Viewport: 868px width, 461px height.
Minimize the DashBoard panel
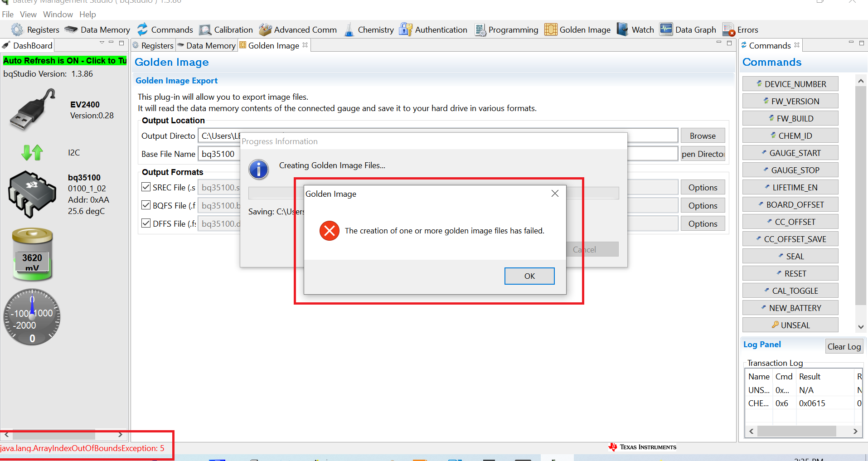[x=111, y=43]
